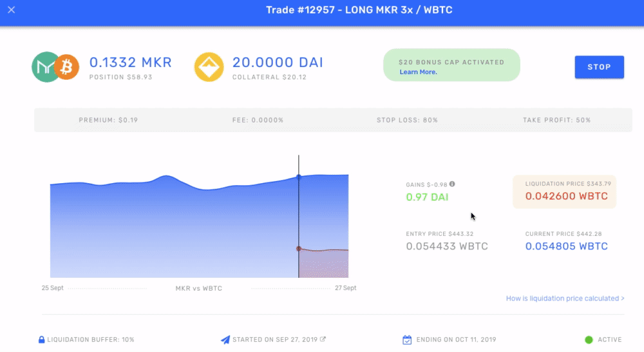The width and height of the screenshot is (644, 352).
Task: Click the LIQUIDATION PRICE $343.79 label
Action: click(568, 184)
